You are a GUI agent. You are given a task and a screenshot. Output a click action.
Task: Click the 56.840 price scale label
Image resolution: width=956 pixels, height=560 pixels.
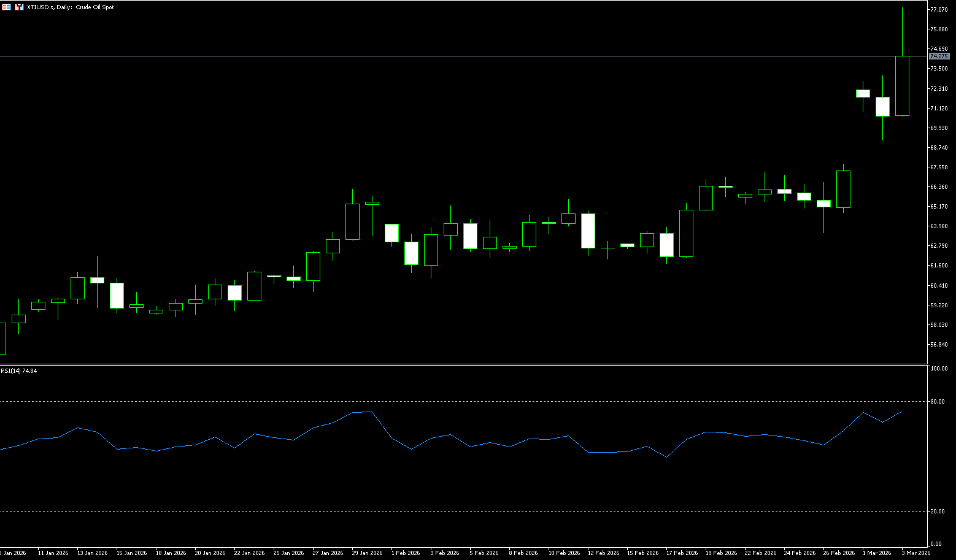939,345
